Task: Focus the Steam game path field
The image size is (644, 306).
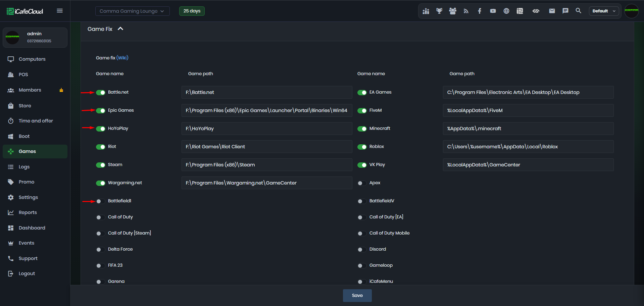Action: 267,165
